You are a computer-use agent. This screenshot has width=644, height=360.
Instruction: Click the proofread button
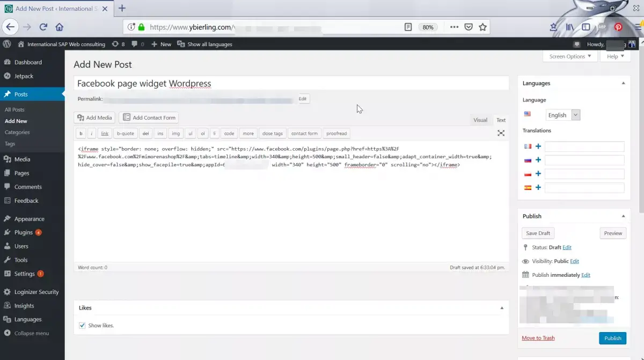point(336,134)
